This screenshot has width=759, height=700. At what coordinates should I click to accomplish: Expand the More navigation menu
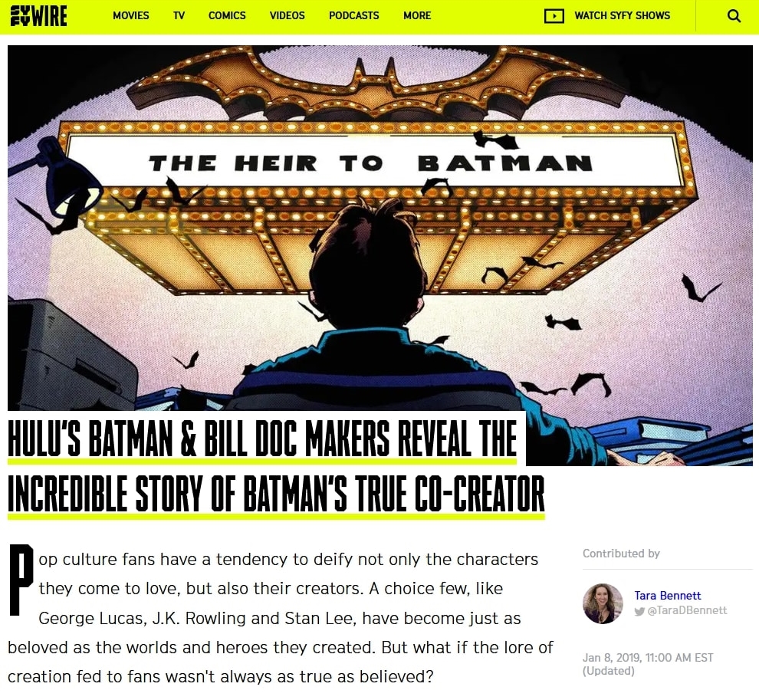pyautogui.click(x=417, y=15)
